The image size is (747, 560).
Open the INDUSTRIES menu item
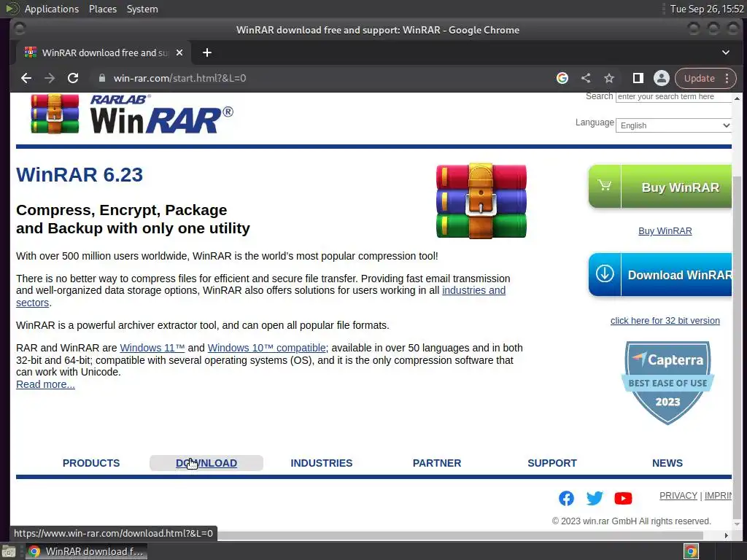tap(322, 463)
